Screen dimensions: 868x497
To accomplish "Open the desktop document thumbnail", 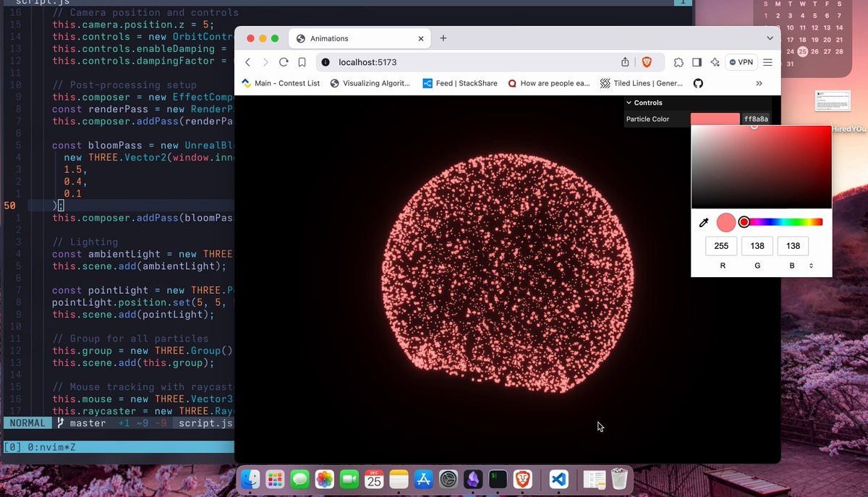I will 833,101.
